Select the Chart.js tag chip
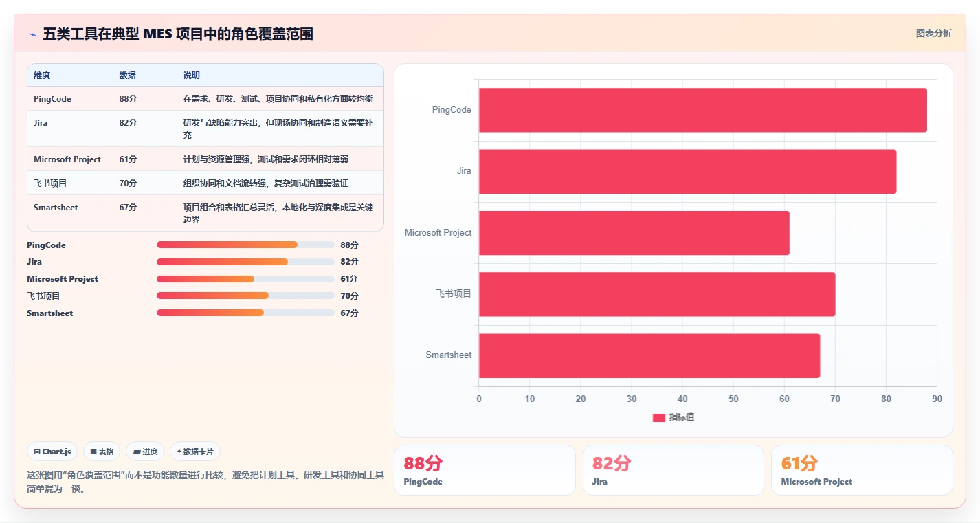 [52, 452]
